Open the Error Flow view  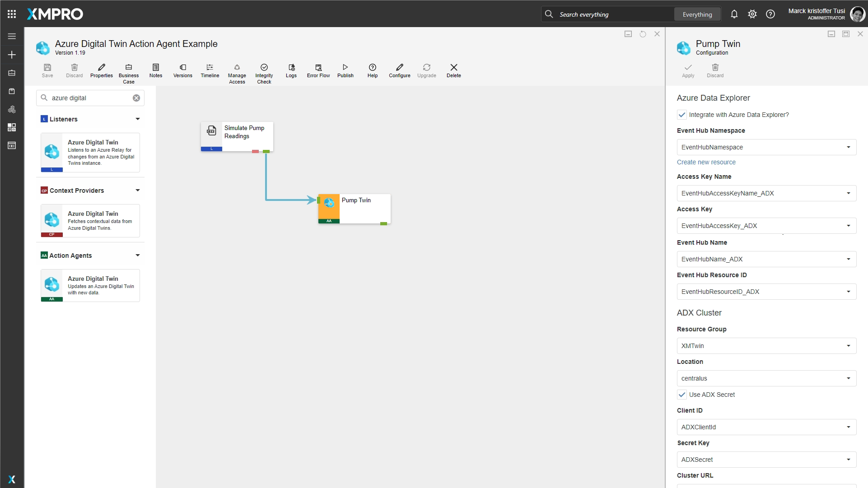coord(318,68)
